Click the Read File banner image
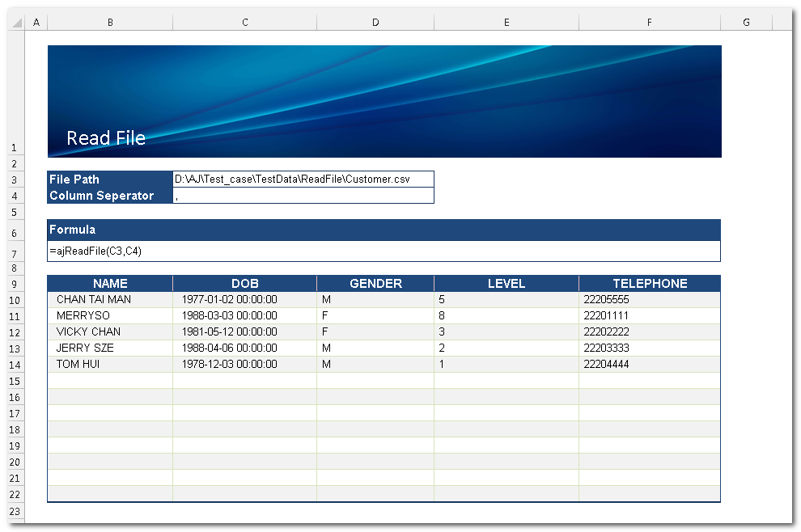Image resolution: width=801 pixels, height=532 pixels. coord(384,101)
